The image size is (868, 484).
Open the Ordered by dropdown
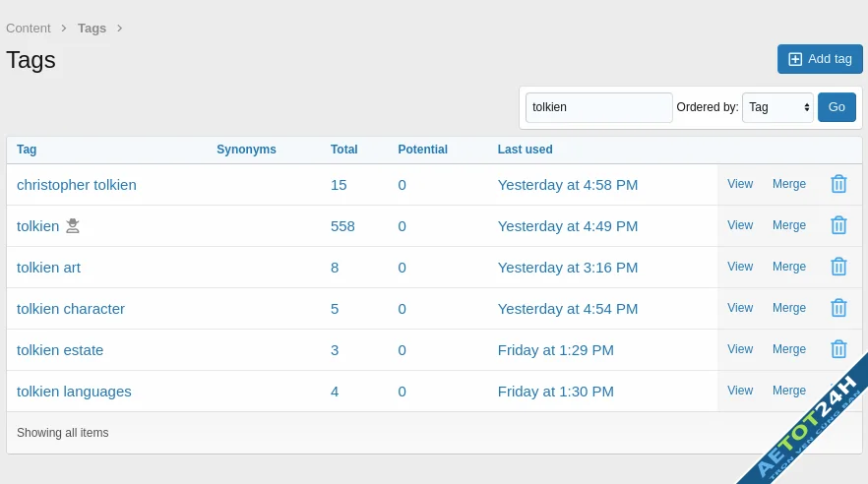point(777,107)
